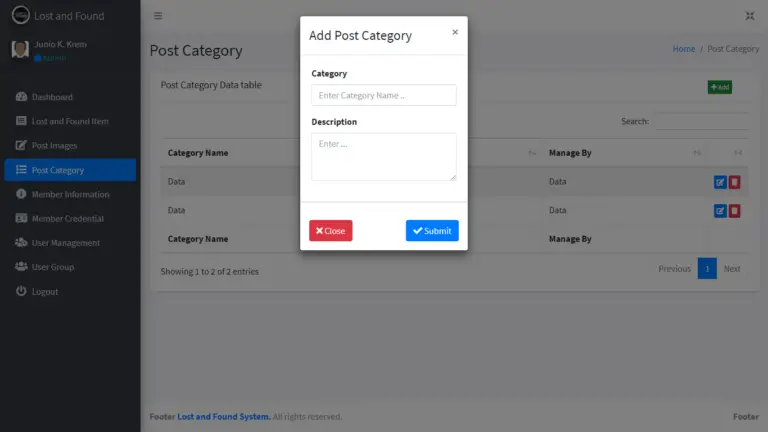The height and width of the screenshot is (432, 768).
Task: Click the sort arrows of the last column
Action: pyautogui.click(x=738, y=153)
